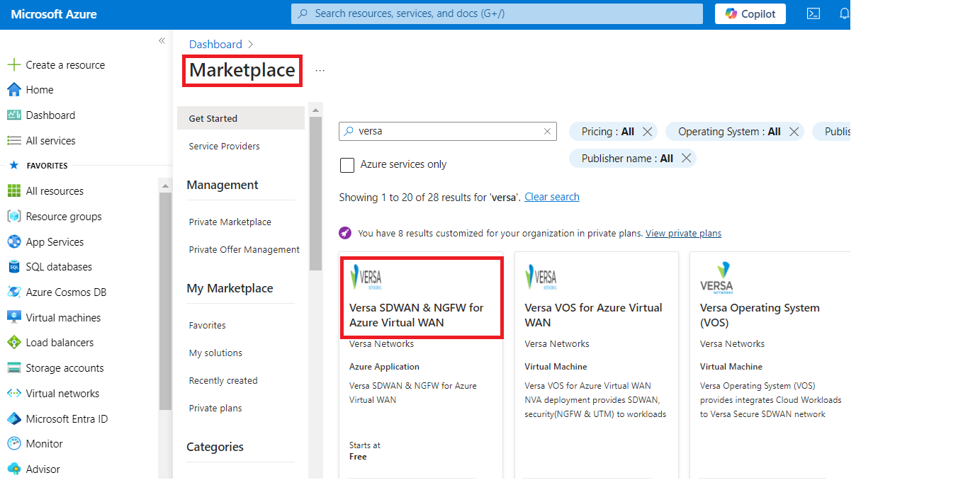Click the All resources grid icon

[x=13, y=191]
